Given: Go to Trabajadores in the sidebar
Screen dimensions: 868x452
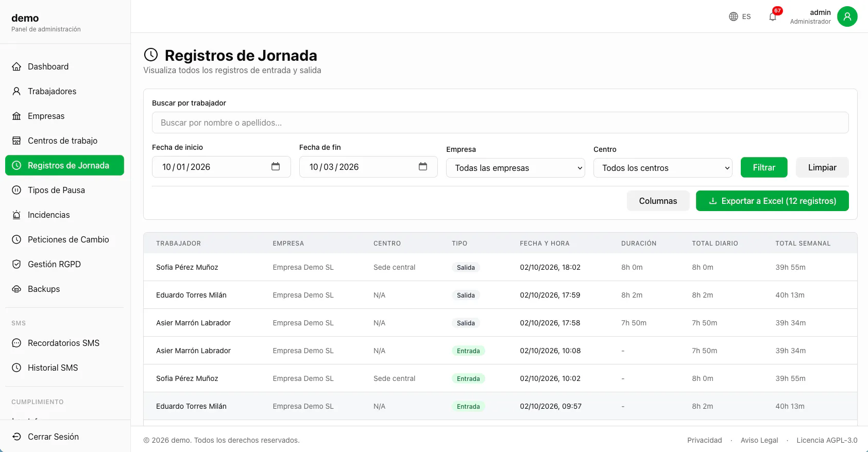Looking at the screenshot, I should click(64, 91).
